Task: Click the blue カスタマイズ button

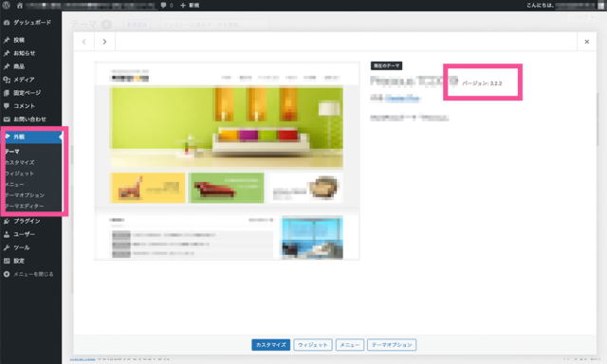Action: 270,345
